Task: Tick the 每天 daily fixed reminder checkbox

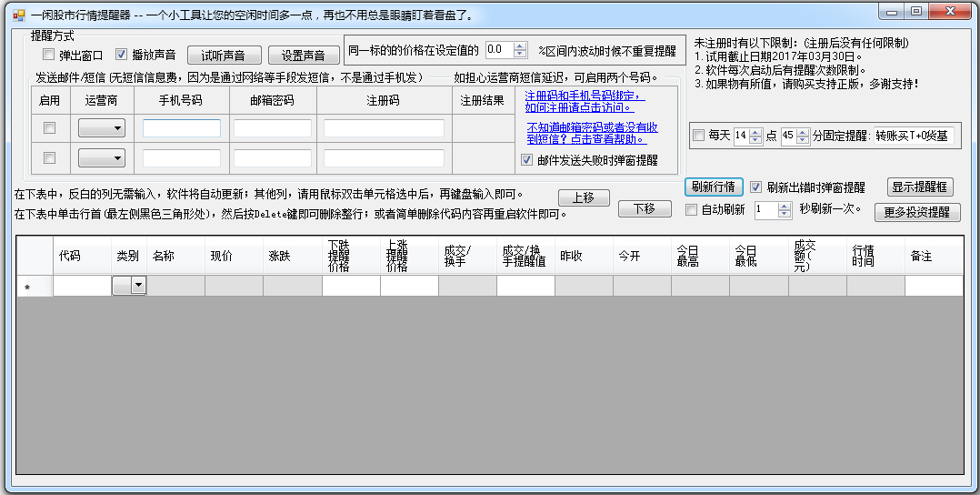Action: [698, 136]
